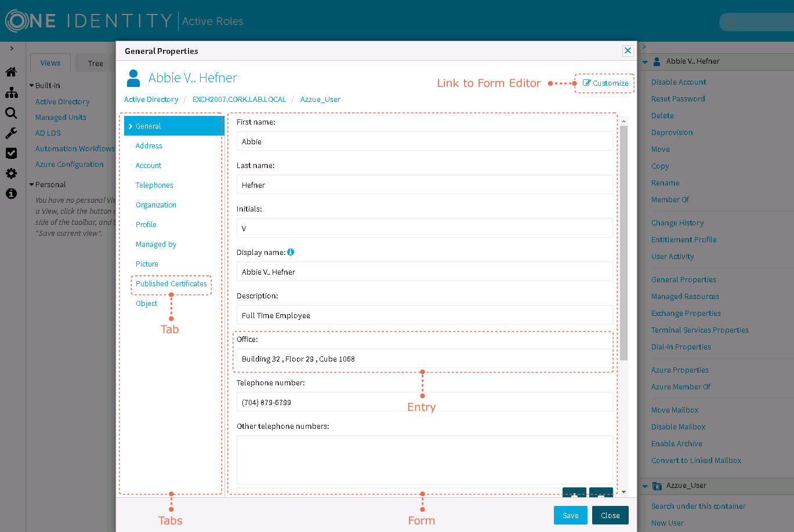Image resolution: width=794 pixels, height=532 pixels.
Task: Click into the Office input field
Action: tap(424, 359)
